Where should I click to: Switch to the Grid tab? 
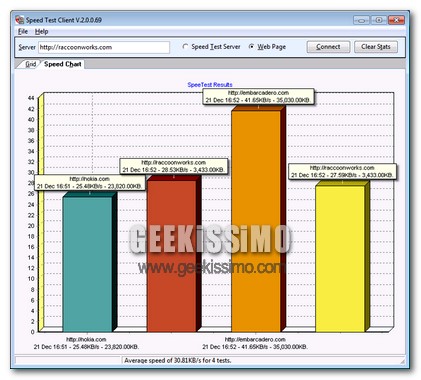point(30,64)
